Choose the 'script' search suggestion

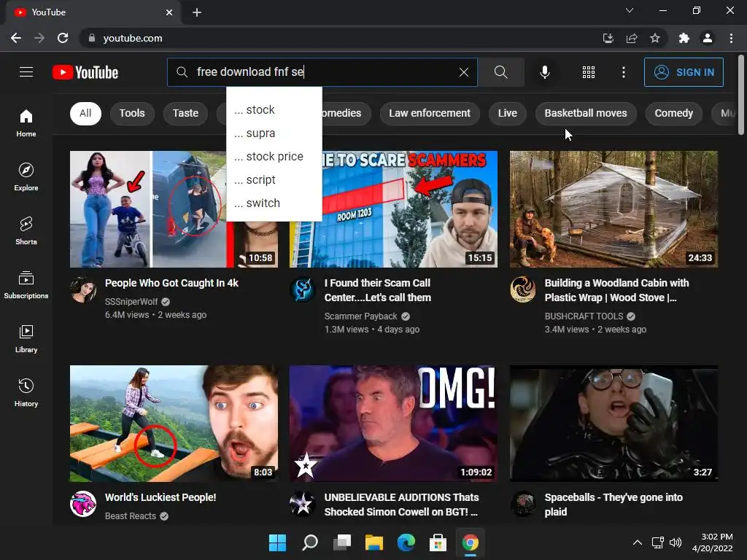274,179
